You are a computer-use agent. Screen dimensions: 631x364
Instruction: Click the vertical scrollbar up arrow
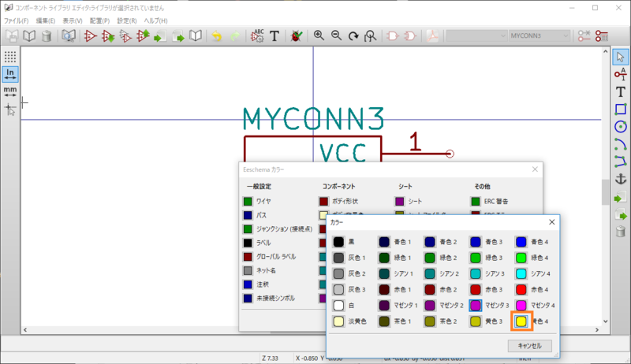(605, 51)
